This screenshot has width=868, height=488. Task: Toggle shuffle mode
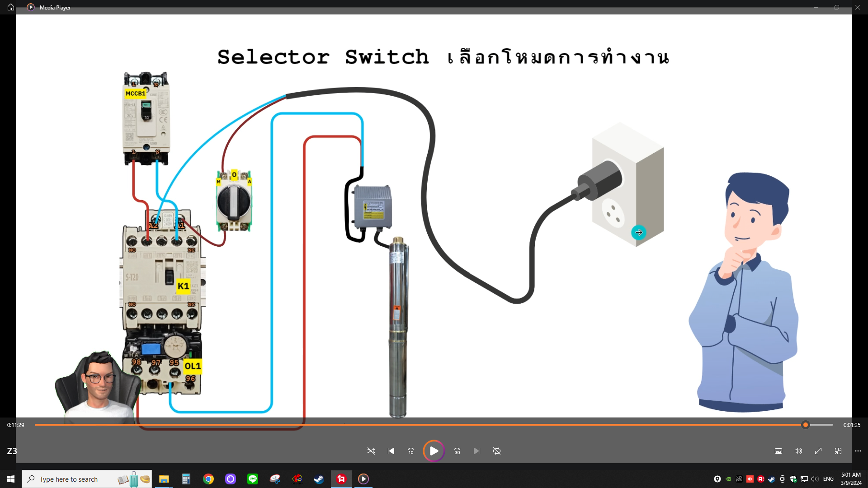click(371, 451)
